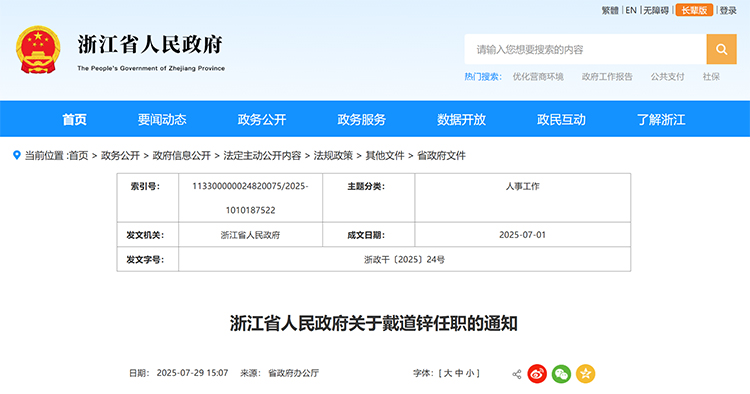This screenshot has width=750, height=394.
Task: Switch to traditional Chinese 繁體
Action: [610, 10]
